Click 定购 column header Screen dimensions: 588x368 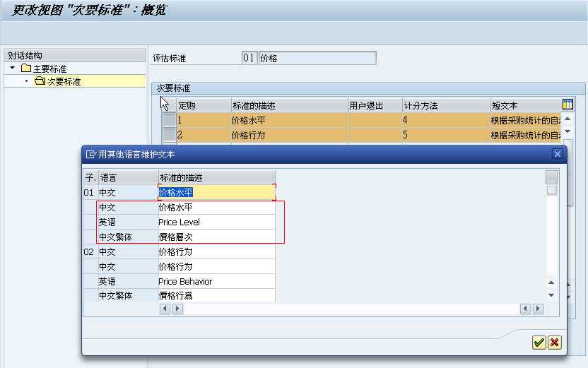pos(204,106)
